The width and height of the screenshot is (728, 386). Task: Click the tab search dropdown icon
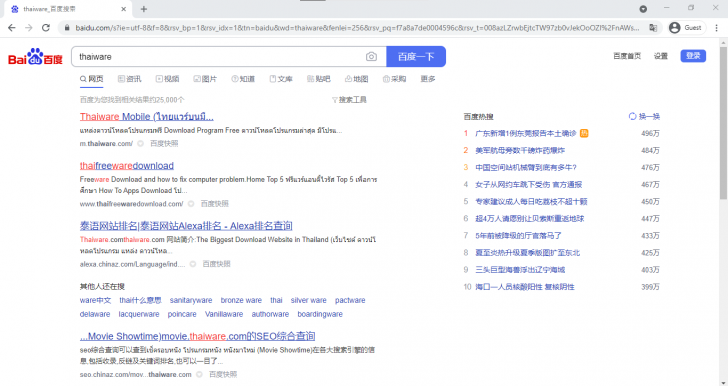pos(643,9)
